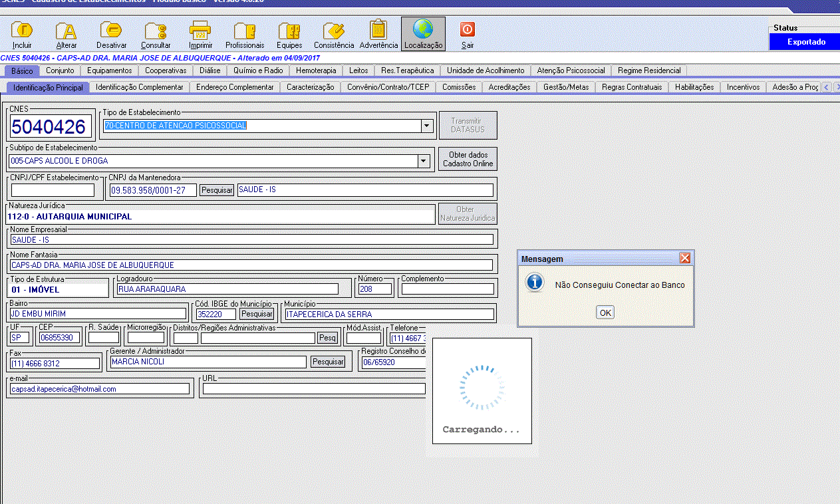Click Pesquisar next to Cód. IBGE
The width and height of the screenshot is (840, 504).
pos(257,314)
